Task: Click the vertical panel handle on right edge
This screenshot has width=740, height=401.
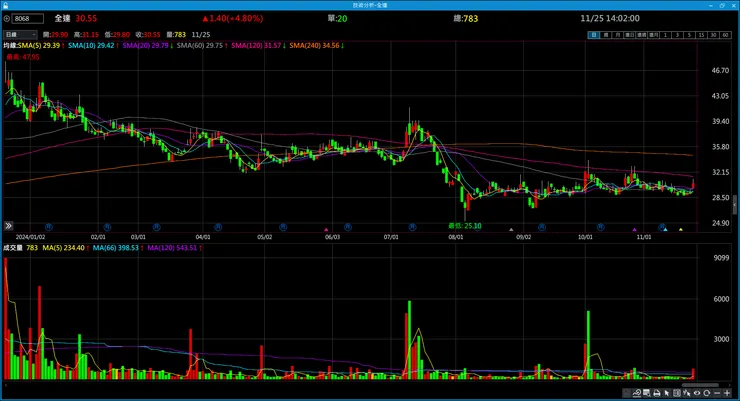Action: (735, 205)
